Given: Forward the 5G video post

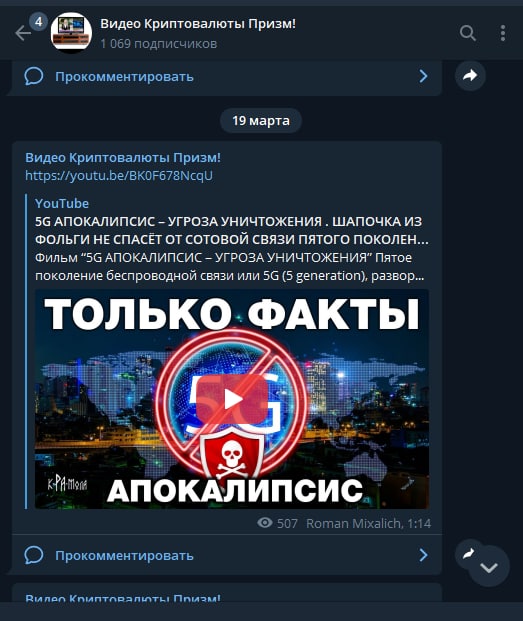Looking at the screenshot, I should pyautogui.click(x=468, y=553).
